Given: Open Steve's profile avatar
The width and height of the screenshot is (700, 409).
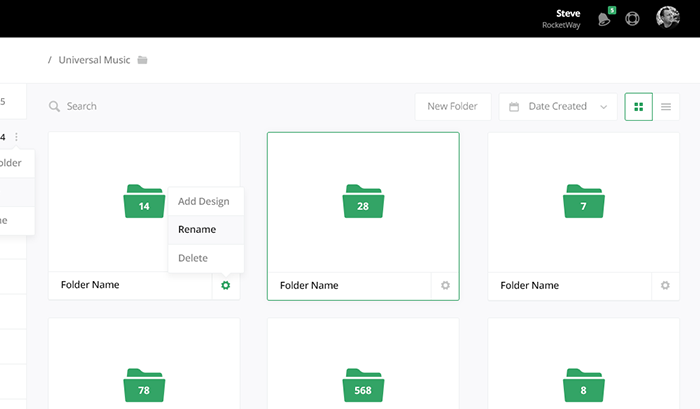Looking at the screenshot, I should 668,17.
